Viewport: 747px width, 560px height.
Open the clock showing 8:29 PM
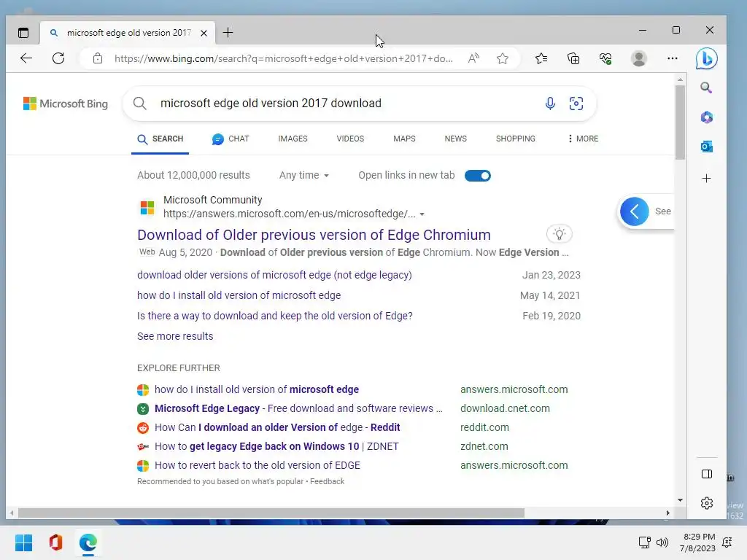click(x=697, y=542)
